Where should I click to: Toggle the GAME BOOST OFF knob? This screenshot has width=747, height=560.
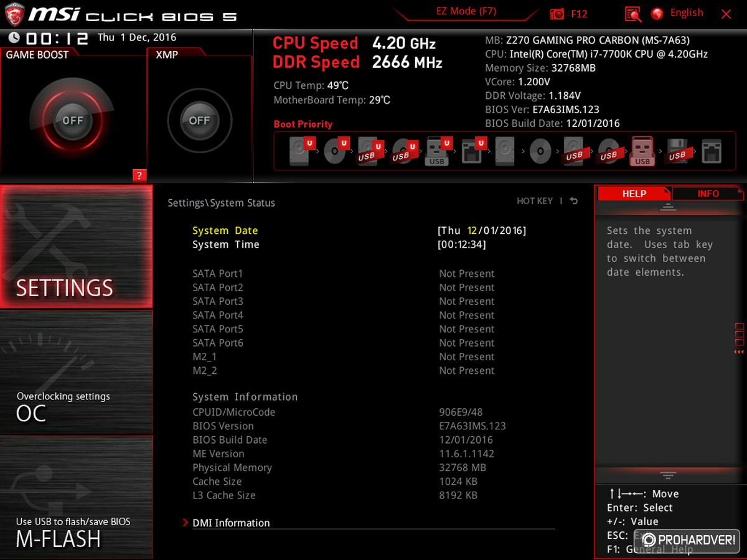point(72,121)
